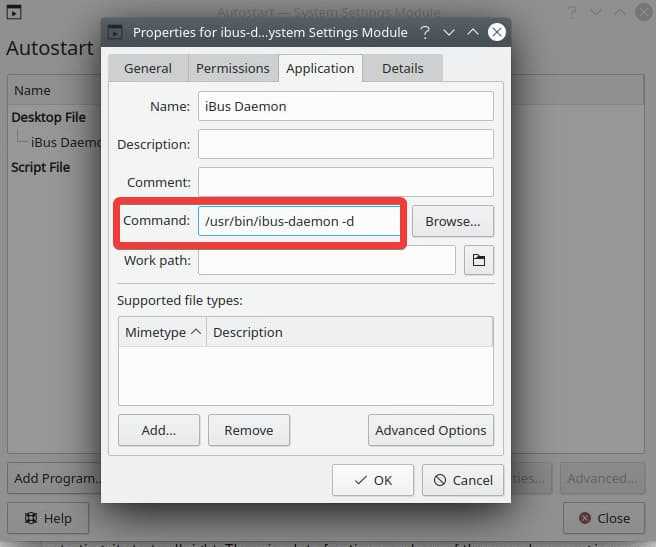656x547 pixels.
Task: Focus the Command input field
Action: pyautogui.click(x=300, y=221)
